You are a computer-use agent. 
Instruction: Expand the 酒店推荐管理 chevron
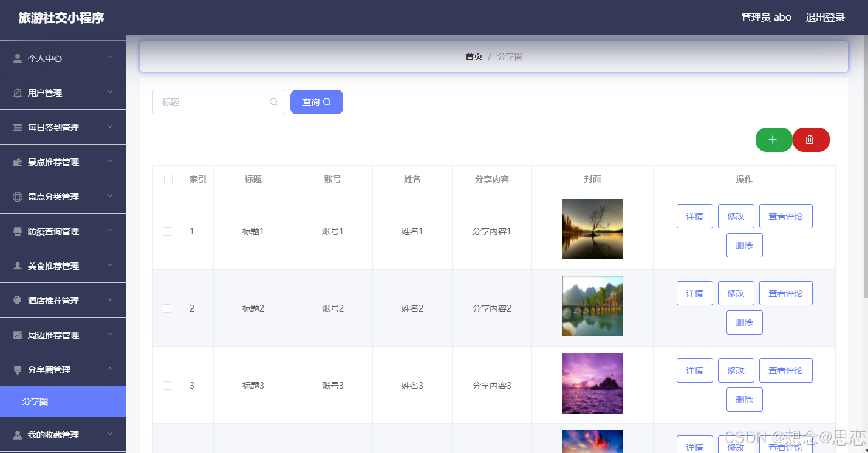110,299
